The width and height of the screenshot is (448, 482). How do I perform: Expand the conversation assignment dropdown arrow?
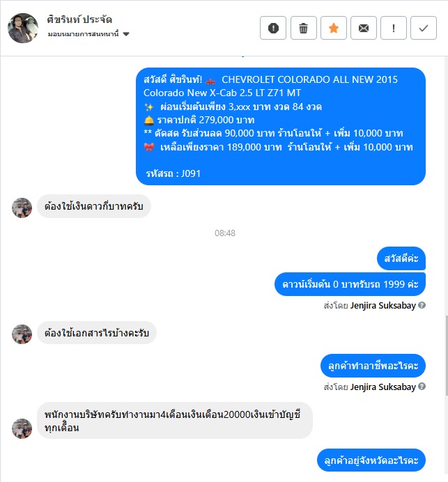click(x=126, y=34)
